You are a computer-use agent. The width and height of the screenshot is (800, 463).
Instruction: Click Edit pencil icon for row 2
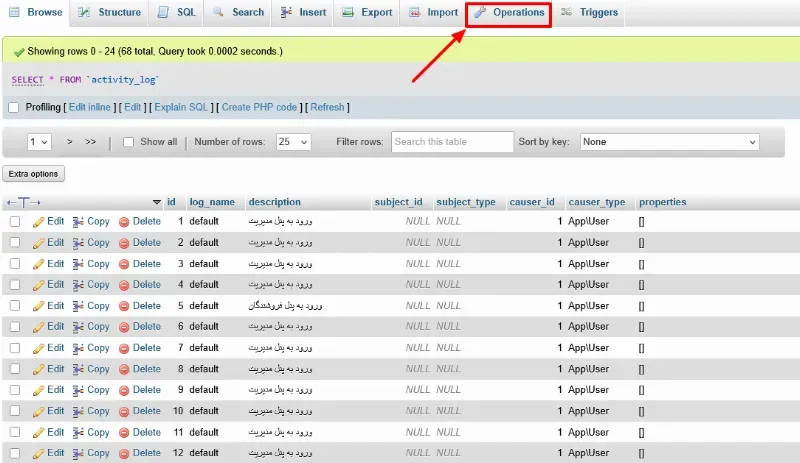38,243
